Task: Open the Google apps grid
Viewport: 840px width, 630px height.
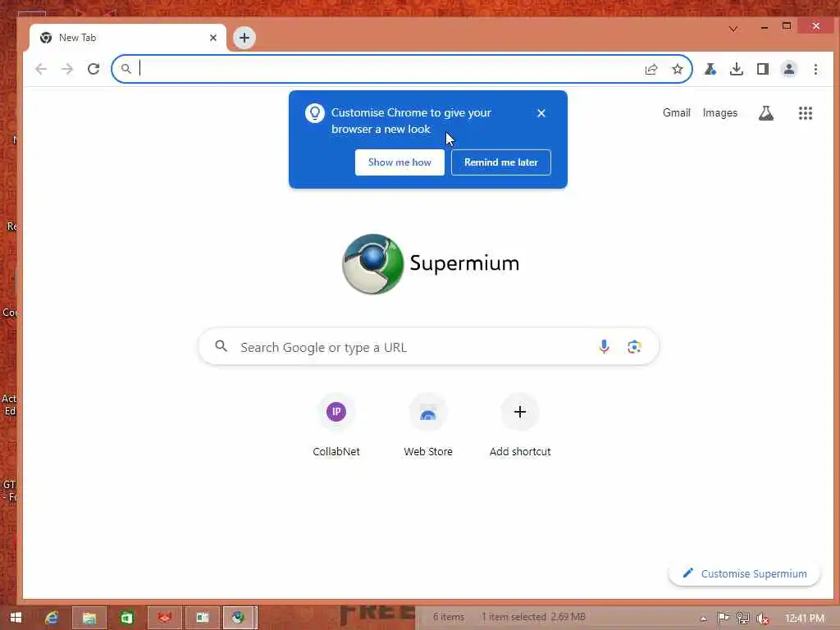Action: (x=806, y=113)
